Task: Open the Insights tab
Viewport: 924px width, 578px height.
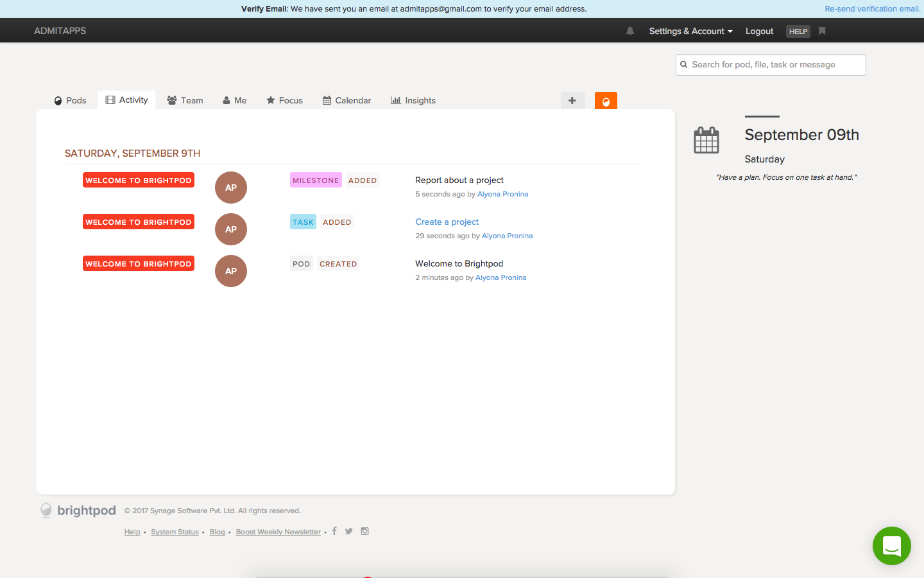Action: tap(413, 100)
